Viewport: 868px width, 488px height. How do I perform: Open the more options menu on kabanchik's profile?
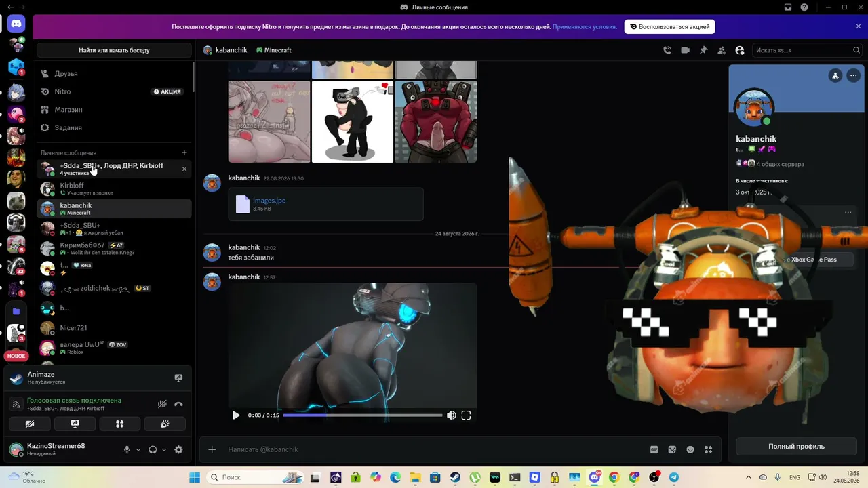(853, 76)
